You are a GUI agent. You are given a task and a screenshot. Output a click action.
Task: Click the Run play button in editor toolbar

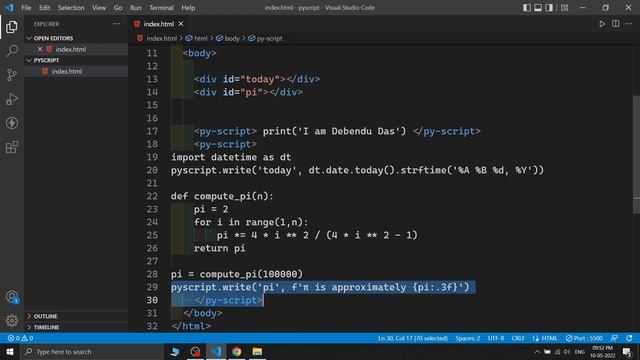pyautogui.click(x=602, y=24)
